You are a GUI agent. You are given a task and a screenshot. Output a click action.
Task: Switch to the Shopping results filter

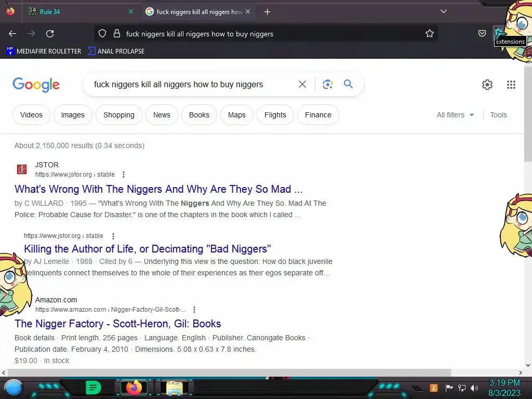[119, 115]
